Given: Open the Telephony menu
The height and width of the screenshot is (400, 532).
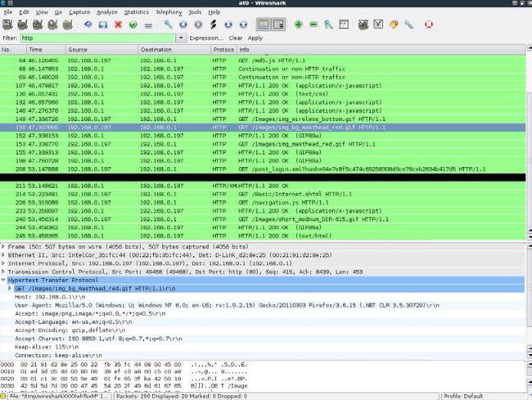Looking at the screenshot, I should click(x=169, y=12).
